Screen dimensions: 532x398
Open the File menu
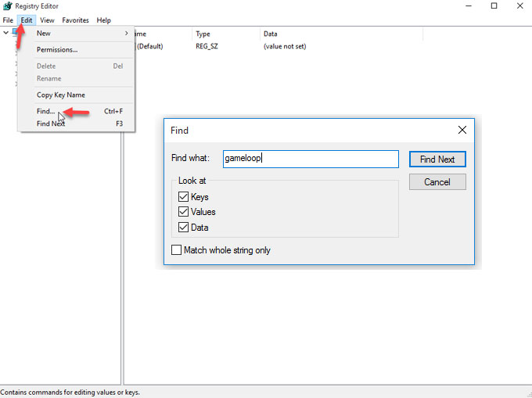tap(8, 20)
